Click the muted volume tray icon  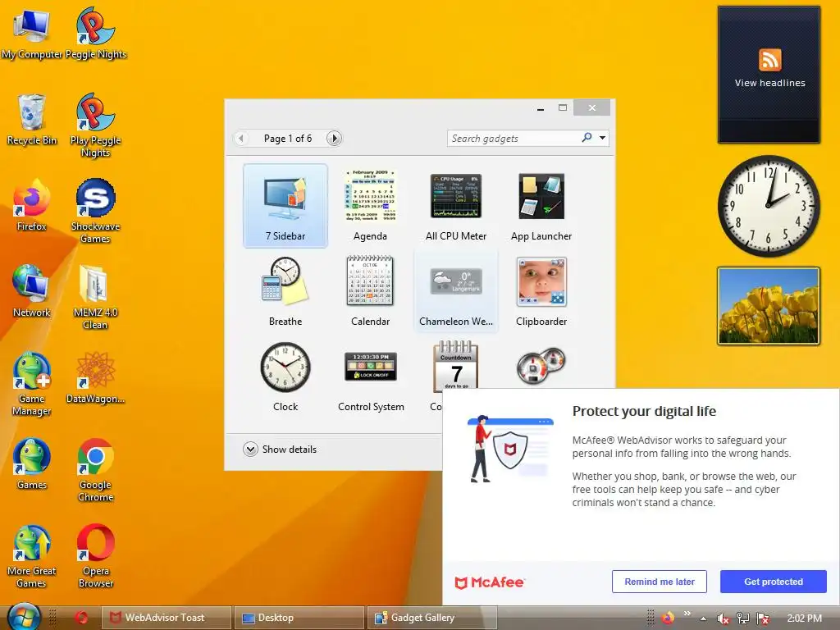point(723,619)
